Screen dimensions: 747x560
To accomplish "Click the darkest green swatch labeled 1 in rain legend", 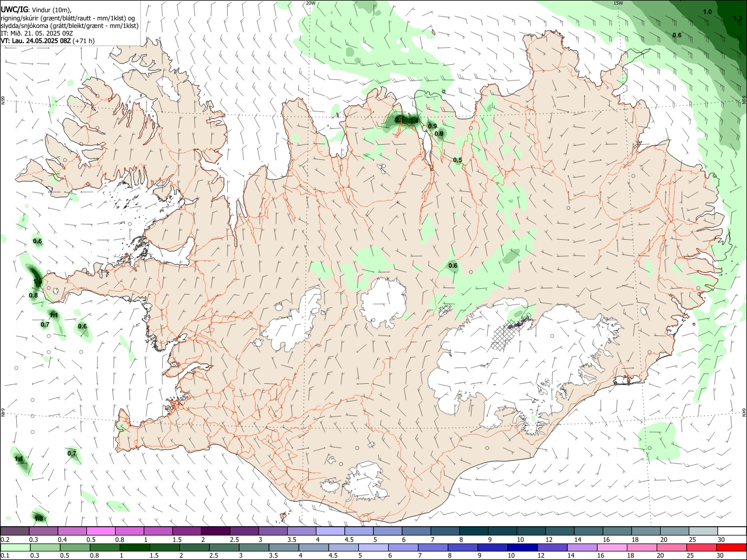I will (134, 548).
